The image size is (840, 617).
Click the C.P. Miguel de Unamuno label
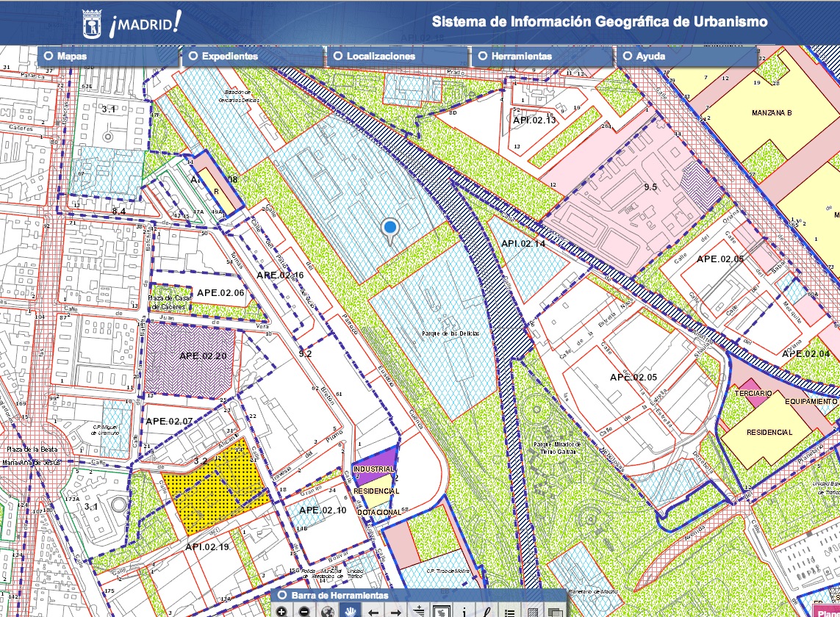107,430
